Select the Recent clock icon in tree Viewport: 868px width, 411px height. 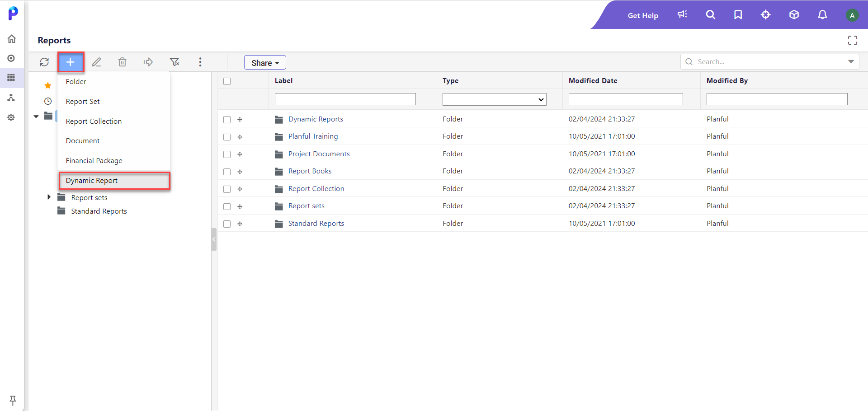[x=48, y=101]
